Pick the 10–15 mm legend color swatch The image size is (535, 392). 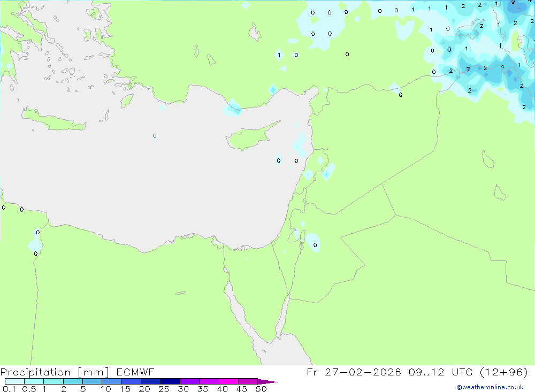click(x=112, y=381)
